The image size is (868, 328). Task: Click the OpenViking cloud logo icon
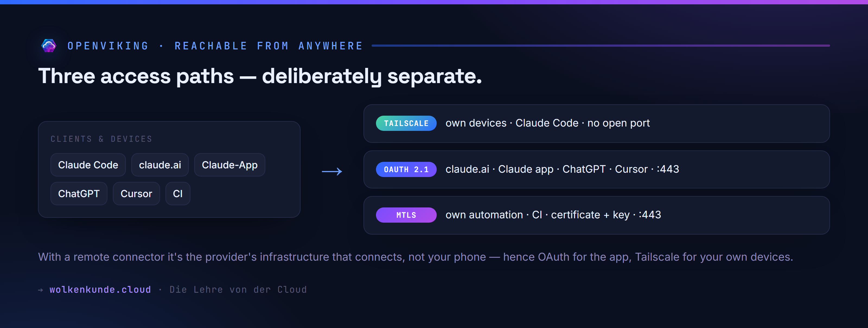pos(49,46)
